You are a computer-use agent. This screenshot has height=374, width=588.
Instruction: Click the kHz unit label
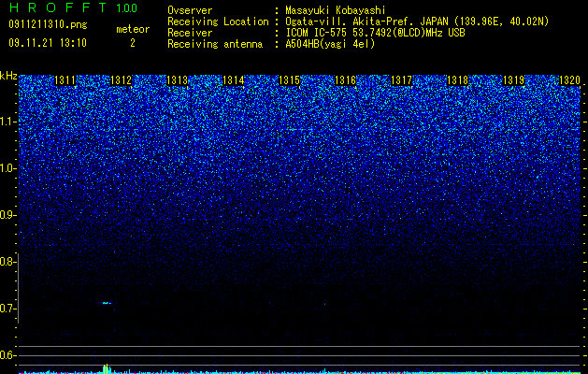tap(8, 76)
